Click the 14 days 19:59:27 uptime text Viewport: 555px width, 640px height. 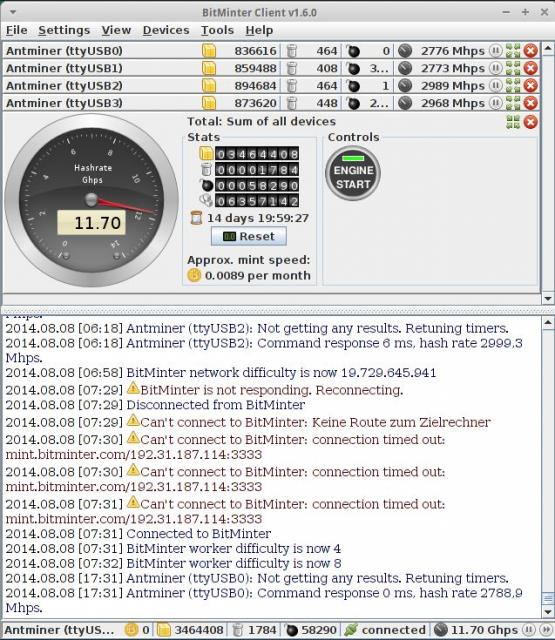(x=258, y=218)
